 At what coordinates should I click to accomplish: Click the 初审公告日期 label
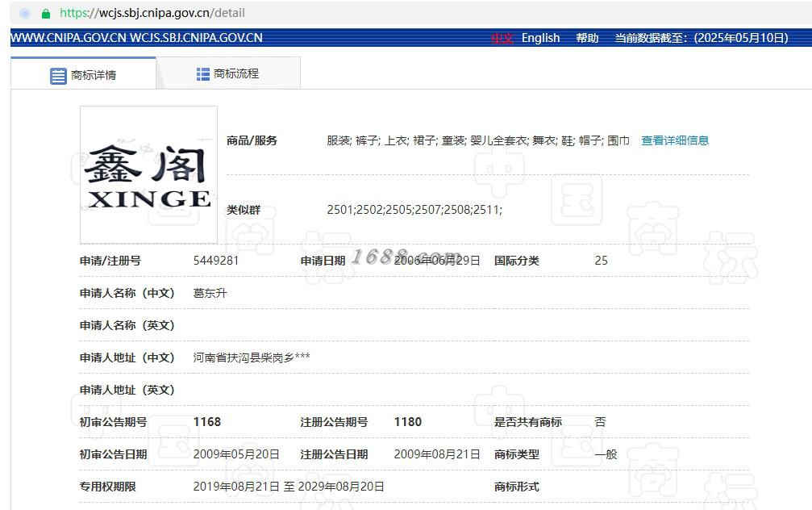pyautogui.click(x=114, y=454)
